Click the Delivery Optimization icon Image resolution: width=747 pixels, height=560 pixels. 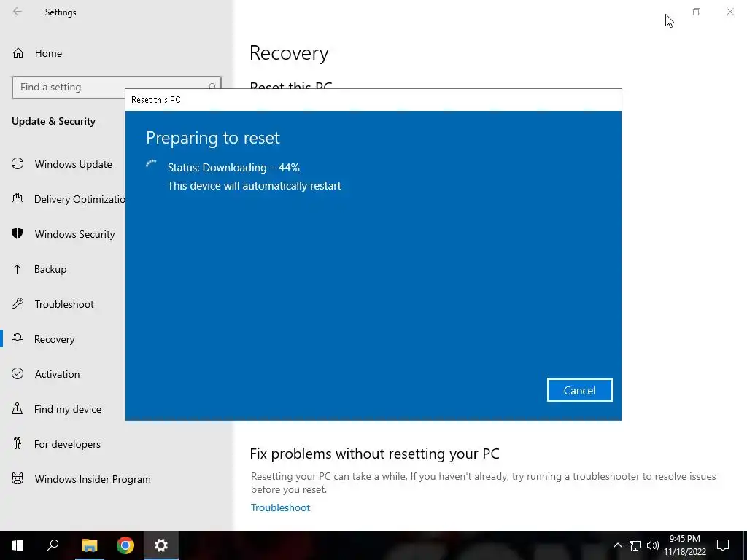click(18, 198)
